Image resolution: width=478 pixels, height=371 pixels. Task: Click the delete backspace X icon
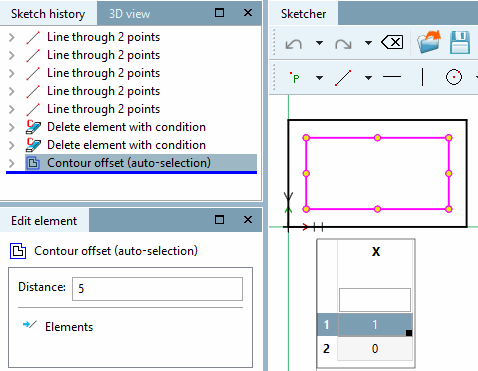(x=392, y=42)
